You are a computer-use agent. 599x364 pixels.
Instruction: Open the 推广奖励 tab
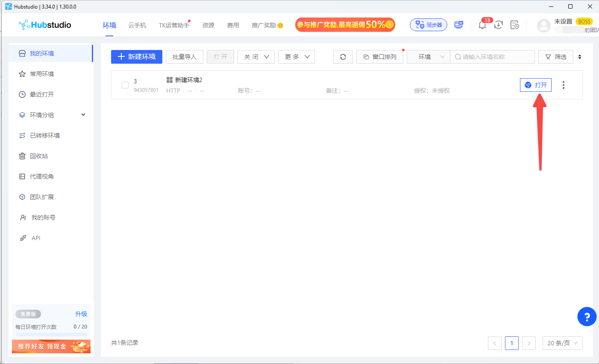(264, 25)
